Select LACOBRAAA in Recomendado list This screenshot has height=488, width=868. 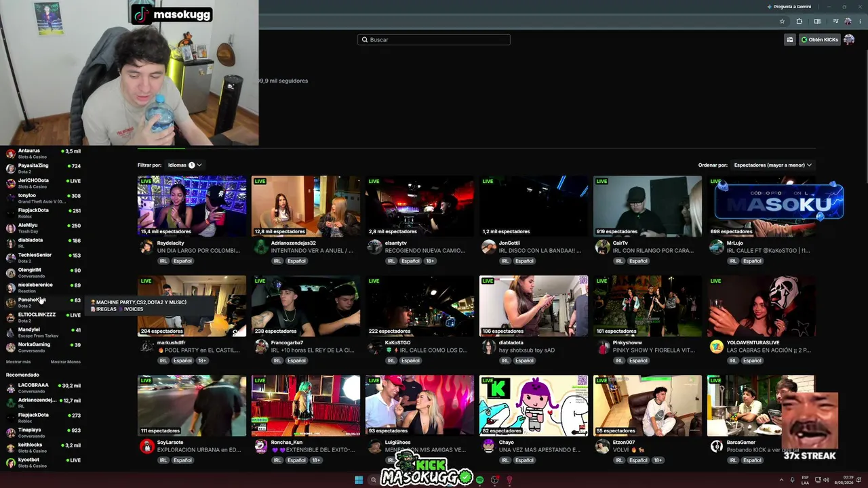tap(43, 388)
